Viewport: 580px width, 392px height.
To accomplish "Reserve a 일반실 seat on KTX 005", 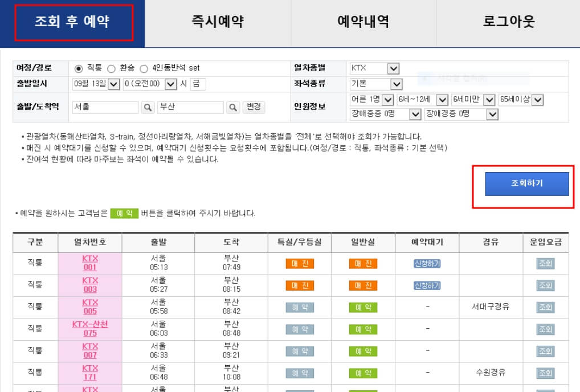I will (363, 307).
